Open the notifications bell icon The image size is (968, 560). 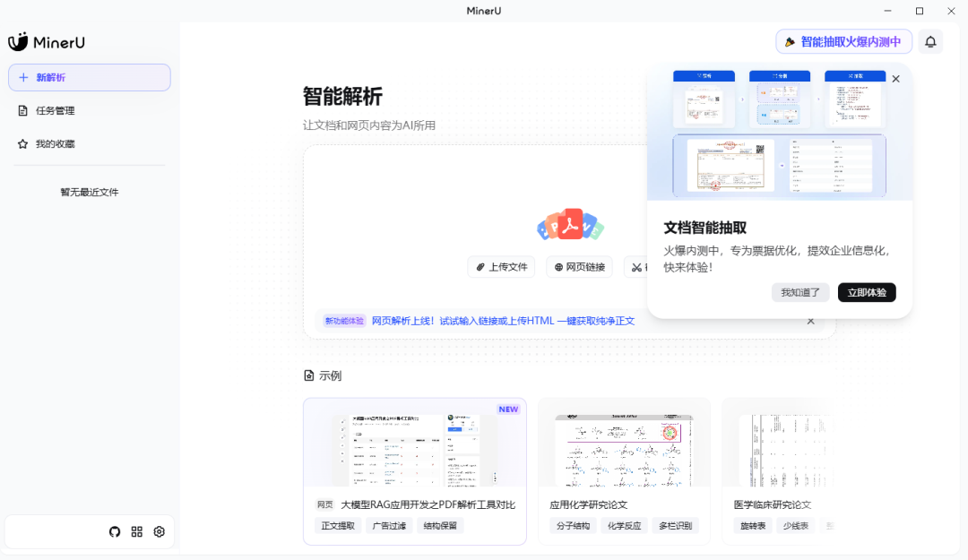(x=930, y=42)
